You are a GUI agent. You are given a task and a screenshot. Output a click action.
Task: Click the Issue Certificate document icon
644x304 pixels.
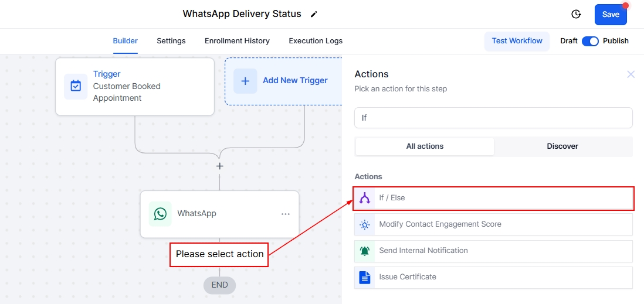[365, 277]
